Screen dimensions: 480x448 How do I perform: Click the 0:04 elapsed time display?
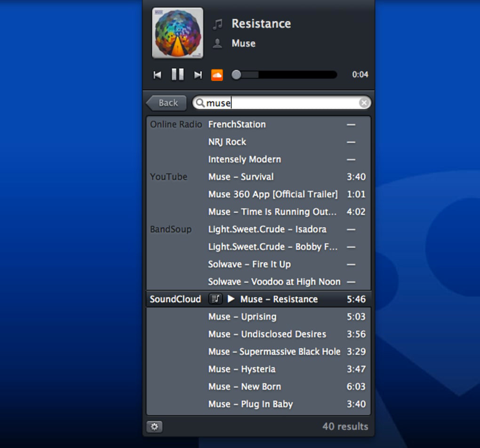[360, 74]
